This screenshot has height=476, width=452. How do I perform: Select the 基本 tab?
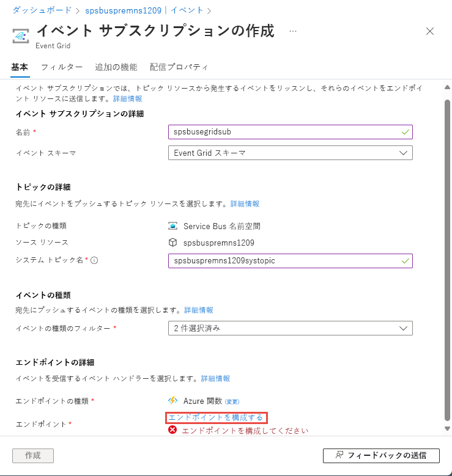(20, 67)
